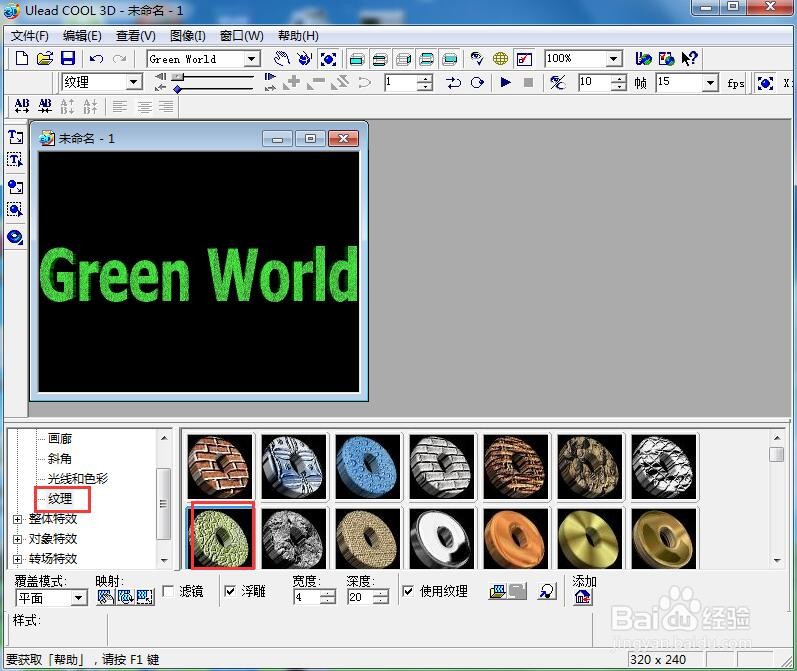Viewport: 797px width, 671px height.
Task: Click the context help arrow icon
Action: [x=689, y=58]
